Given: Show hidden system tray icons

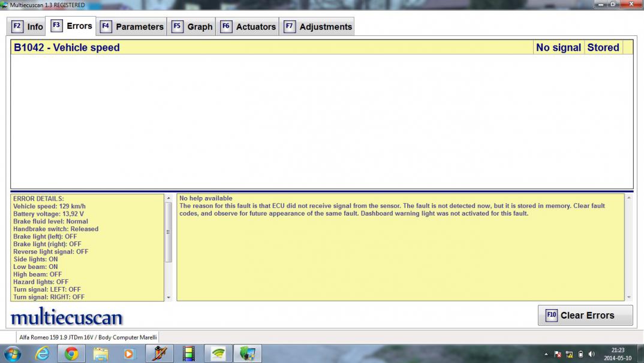Looking at the screenshot, I should (x=546, y=355).
